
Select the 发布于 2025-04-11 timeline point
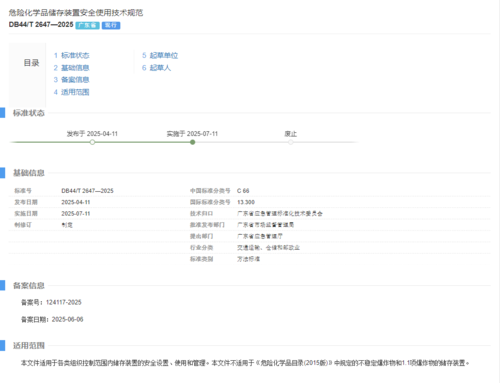pyautogui.click(x=92, y=142)
